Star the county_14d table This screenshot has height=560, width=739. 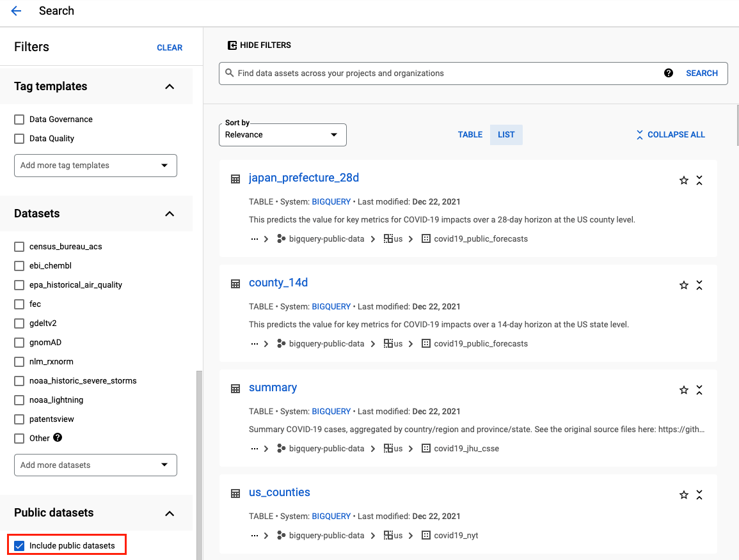click(683, 285)
